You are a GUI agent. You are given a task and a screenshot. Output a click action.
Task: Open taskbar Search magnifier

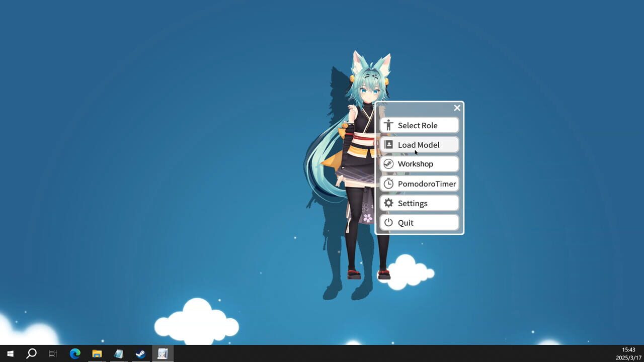click(31, 353)
